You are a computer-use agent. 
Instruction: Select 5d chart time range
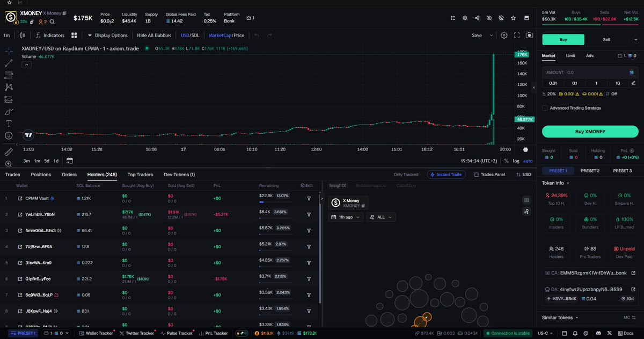[47, 161]
